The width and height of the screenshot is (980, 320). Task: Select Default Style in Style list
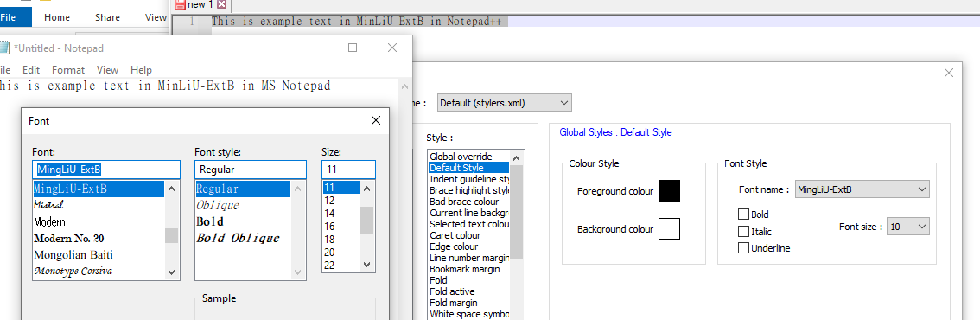click(x=469, y=168)
